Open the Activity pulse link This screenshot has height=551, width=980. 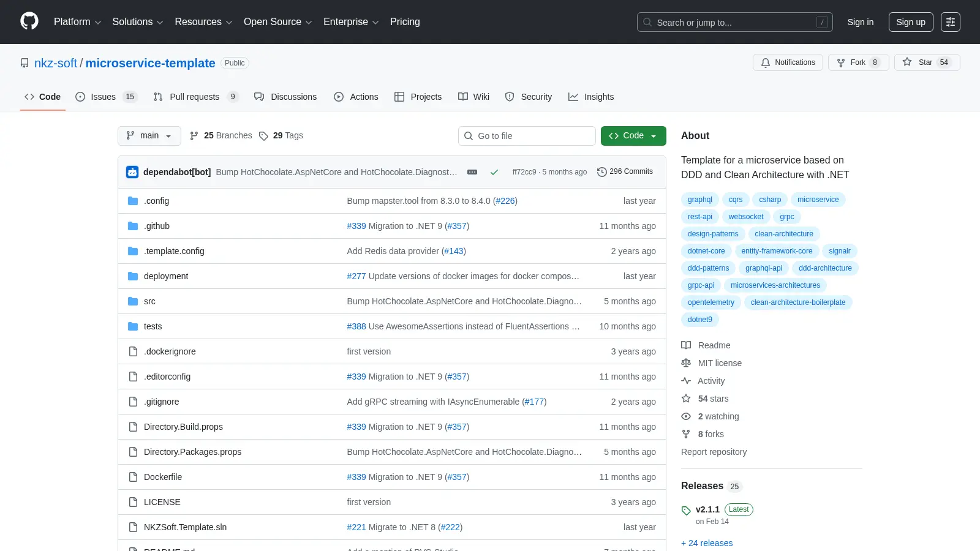click(703, 381)
